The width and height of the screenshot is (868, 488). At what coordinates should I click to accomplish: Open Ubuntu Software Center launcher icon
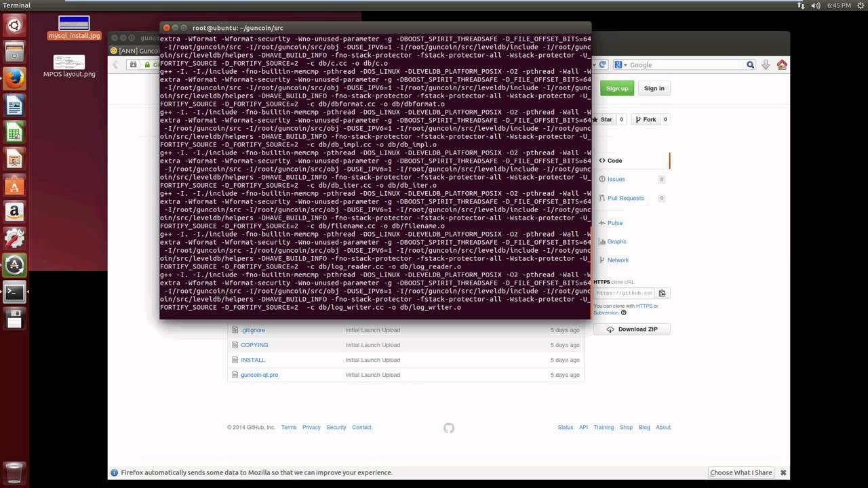coord(14,185)
